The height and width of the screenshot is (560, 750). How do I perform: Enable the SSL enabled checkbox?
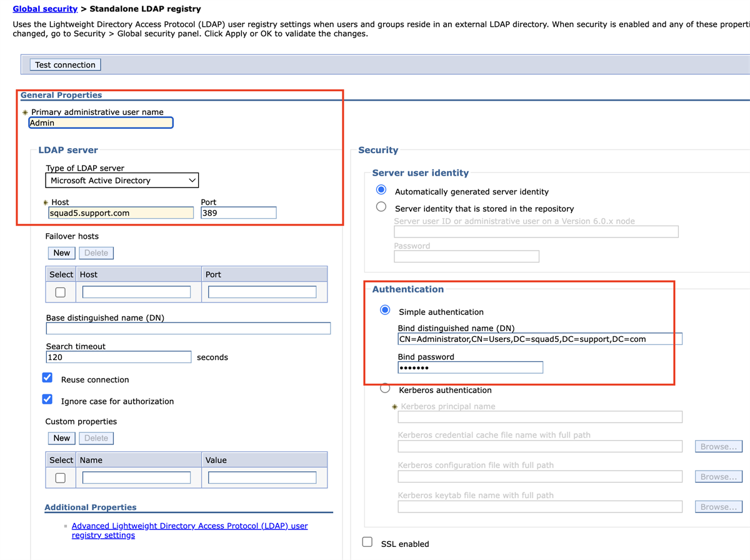(x=367, y=541)
